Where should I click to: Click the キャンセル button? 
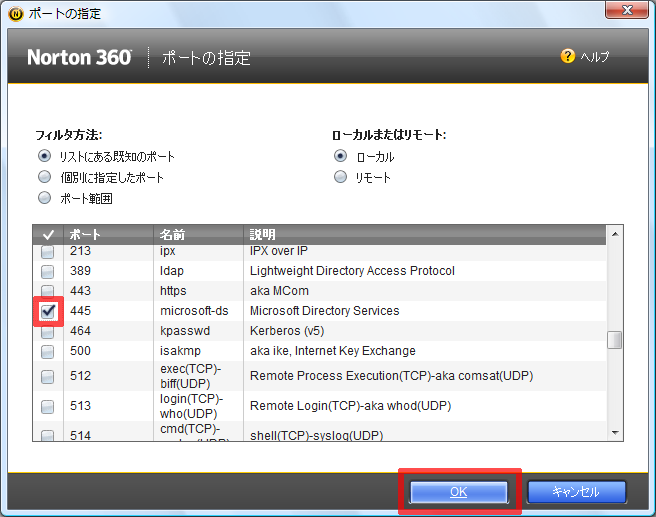[576, 492]
